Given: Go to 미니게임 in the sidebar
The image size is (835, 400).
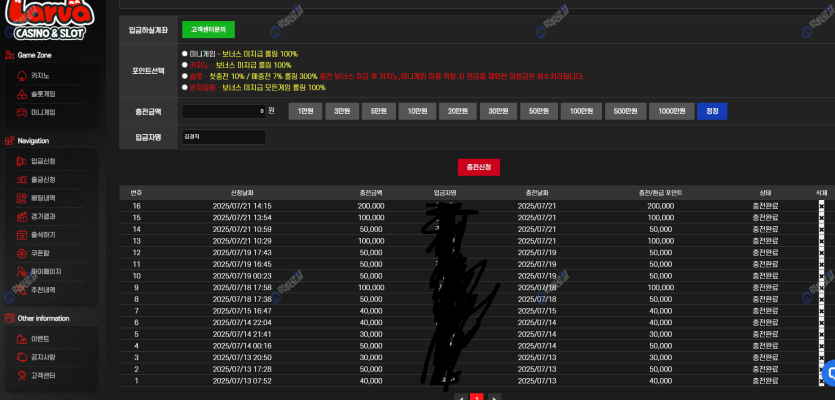Looking at the screenshot, I should [x=43, y=112].
